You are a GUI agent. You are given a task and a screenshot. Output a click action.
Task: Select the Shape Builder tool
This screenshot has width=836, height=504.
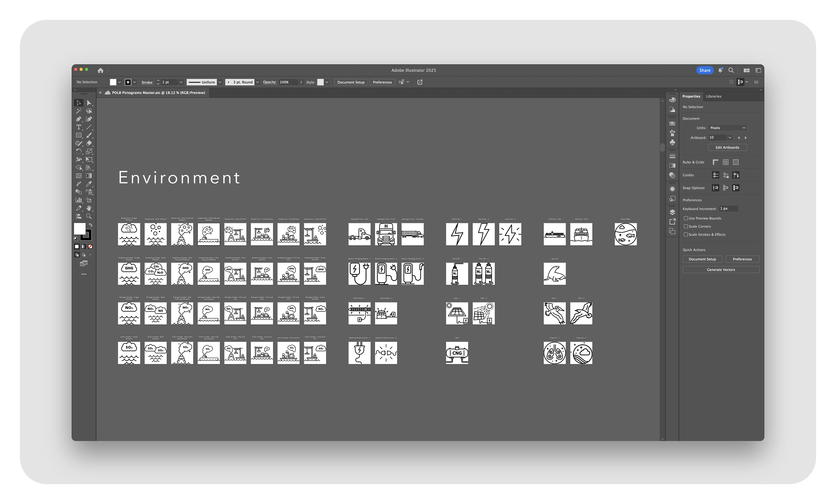tap(79, 168)
